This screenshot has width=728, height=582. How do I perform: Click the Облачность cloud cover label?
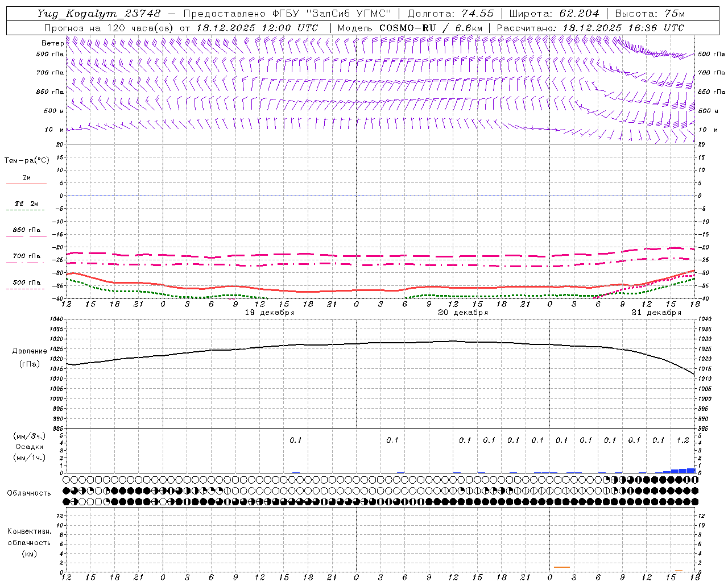click(29, 493)
